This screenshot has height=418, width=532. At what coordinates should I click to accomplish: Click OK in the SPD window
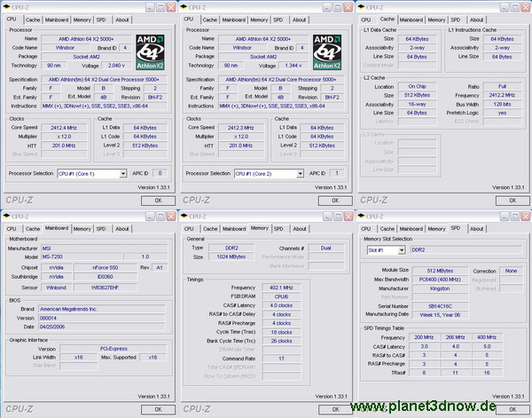click(512, 409)
